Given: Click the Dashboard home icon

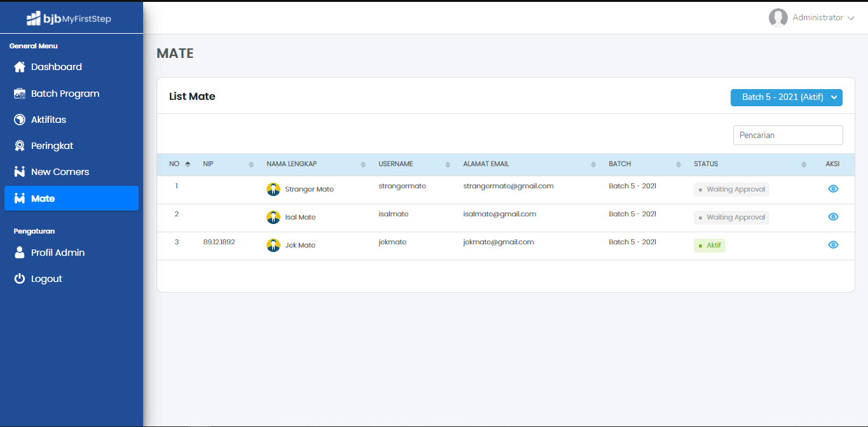Looking at the screenshot, I should 20,67.
